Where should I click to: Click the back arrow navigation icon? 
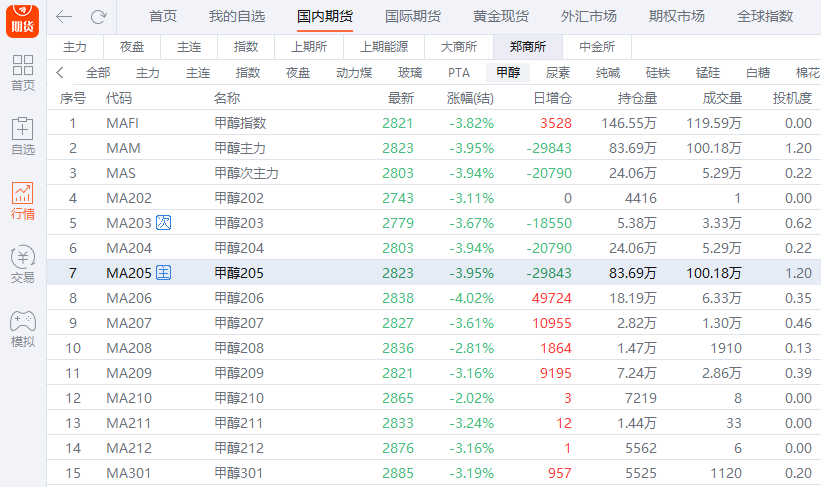tap(64, 17)
